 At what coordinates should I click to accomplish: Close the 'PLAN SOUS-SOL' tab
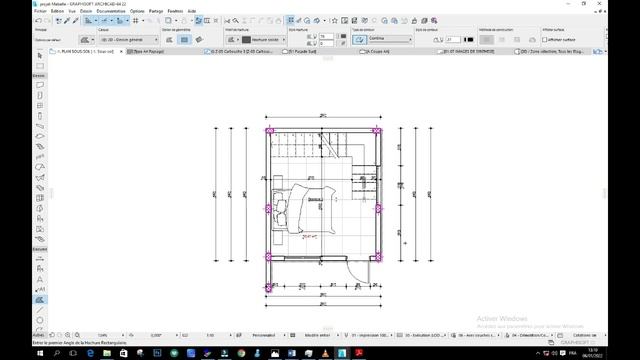121,51
